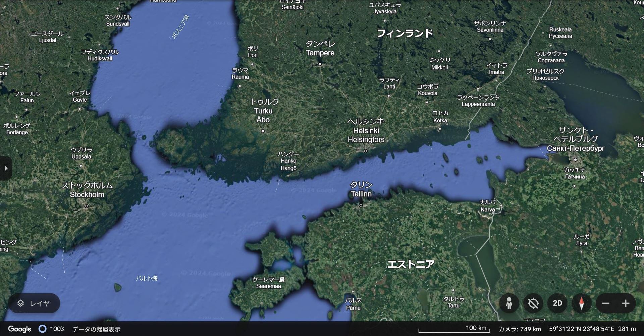Select the Uppsala city label
The image size is (644, 336).
[81, 153]
